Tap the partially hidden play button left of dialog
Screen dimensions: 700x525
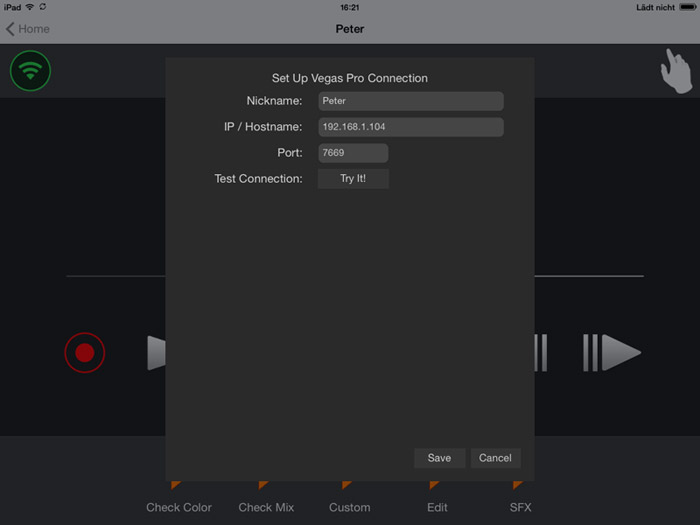(x=156, y=353)
